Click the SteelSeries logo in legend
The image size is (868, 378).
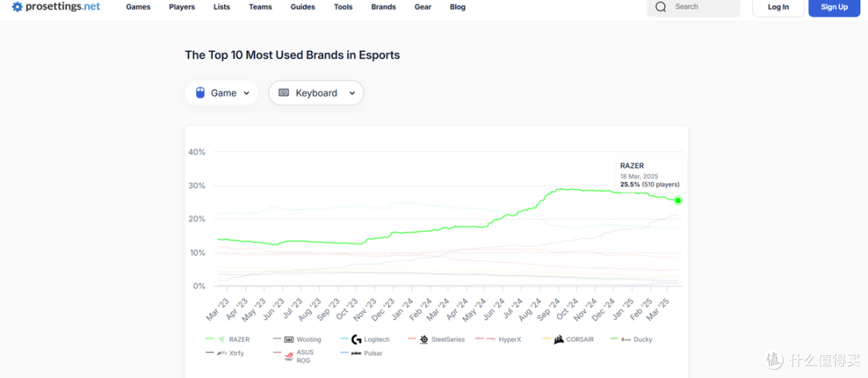click(x=424, y=339)
